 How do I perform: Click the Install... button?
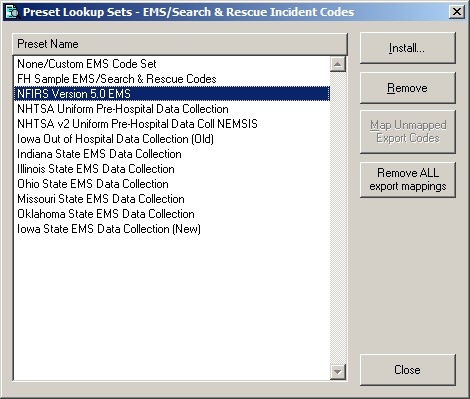coord(408,48)
